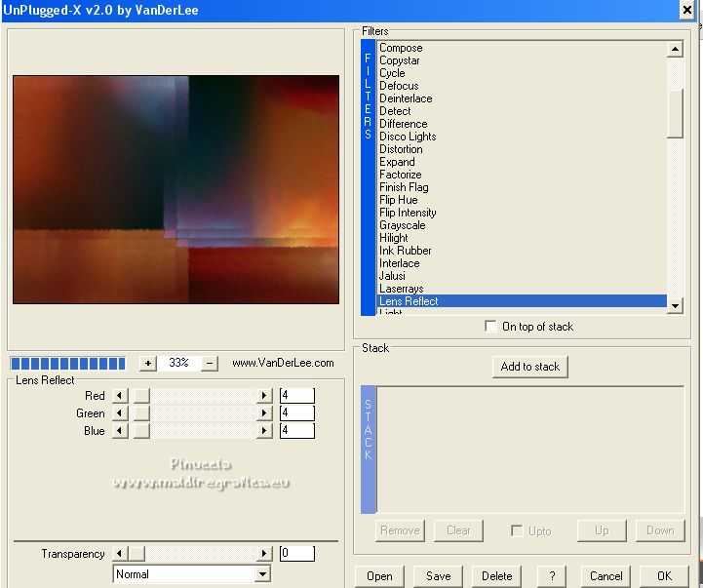Image resolution: width=703 pixels, height=588 pixels.
Task: Click the Red slider thumb
Action: coord(141,396)
